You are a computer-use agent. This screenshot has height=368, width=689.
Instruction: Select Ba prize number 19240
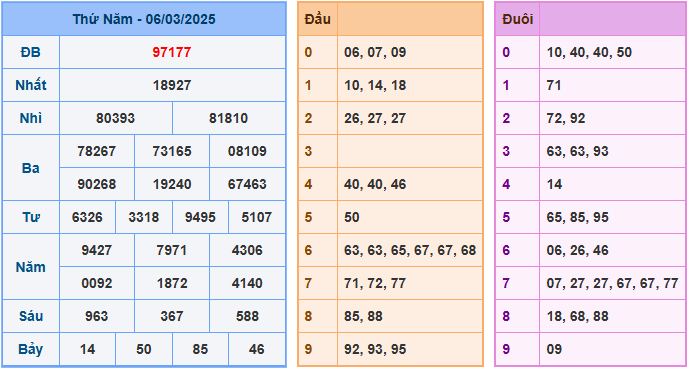pos(172,184)
